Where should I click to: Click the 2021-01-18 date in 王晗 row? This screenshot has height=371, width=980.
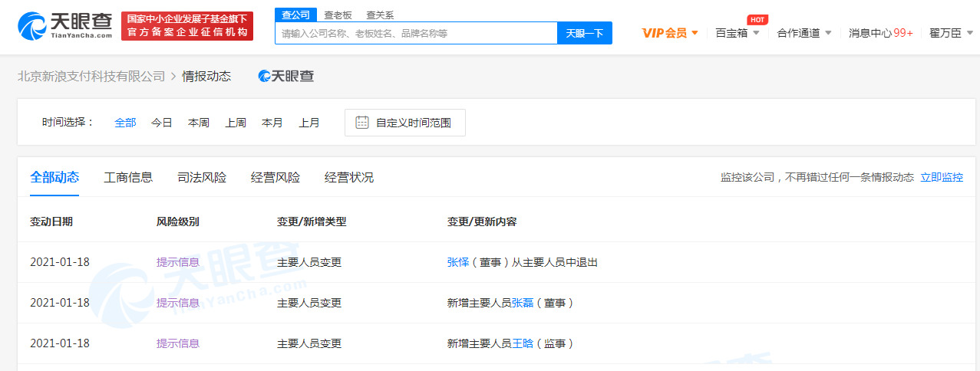tap(60, 343)
